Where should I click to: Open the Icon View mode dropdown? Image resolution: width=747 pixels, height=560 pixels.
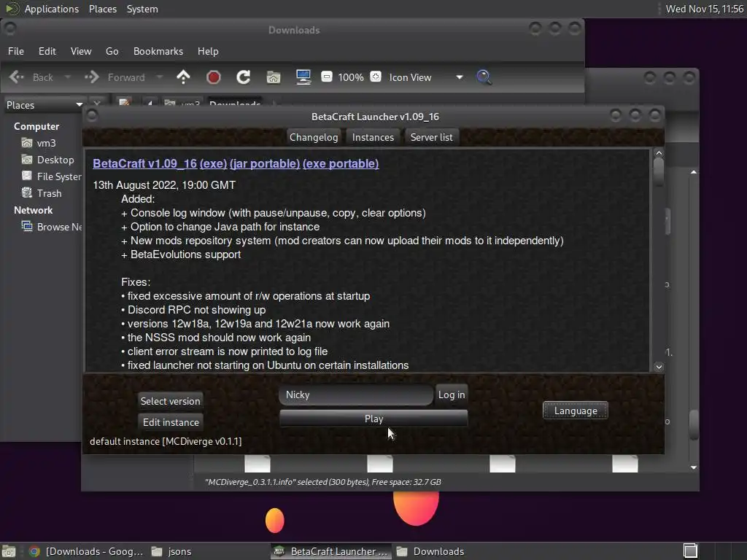pos(426,77)
